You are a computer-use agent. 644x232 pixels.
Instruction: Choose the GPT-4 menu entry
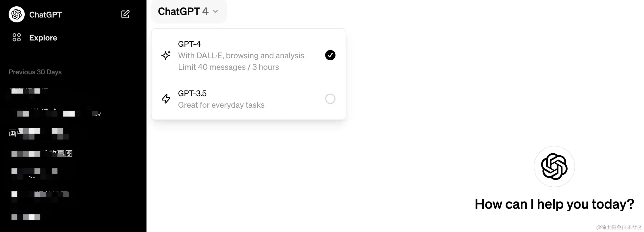(248, 55)
